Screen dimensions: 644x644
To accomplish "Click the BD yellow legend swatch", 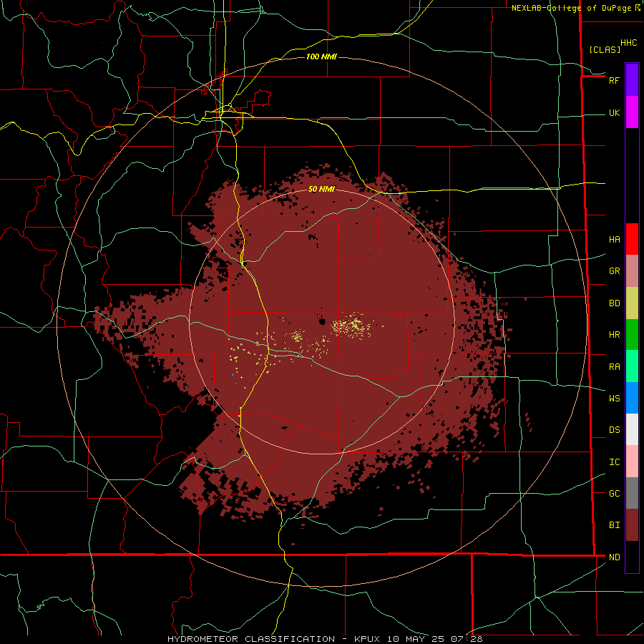I will pyautogui.click(x=632, y=303).
